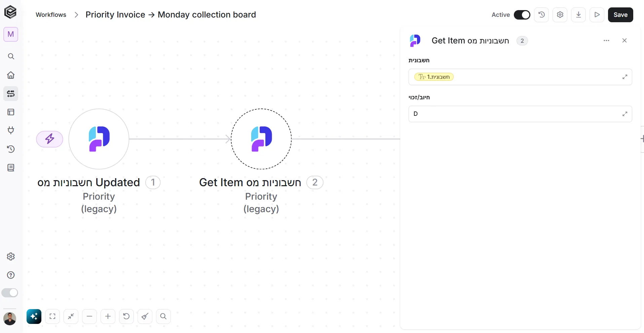Open the logs document icon in sidebar
644x333 pixels.
click(11, 168)
